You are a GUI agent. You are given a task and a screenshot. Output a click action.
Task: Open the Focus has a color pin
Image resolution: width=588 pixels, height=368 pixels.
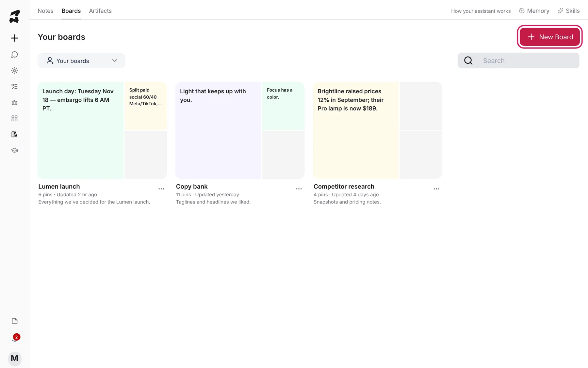point(283,106)
